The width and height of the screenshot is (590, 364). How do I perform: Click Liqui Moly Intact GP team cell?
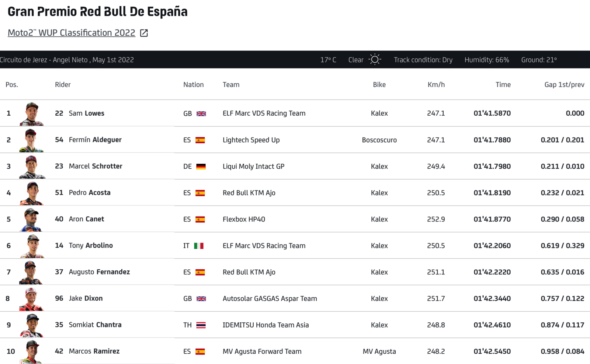(254, 167)
